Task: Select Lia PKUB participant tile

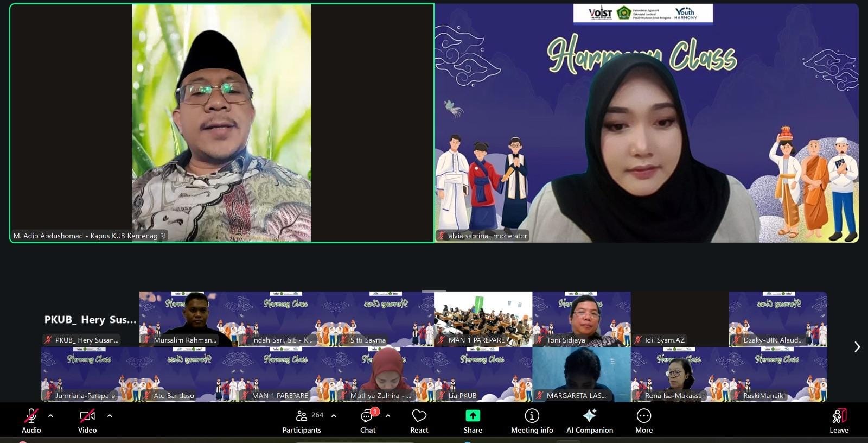Action: (x=483, y=375)
